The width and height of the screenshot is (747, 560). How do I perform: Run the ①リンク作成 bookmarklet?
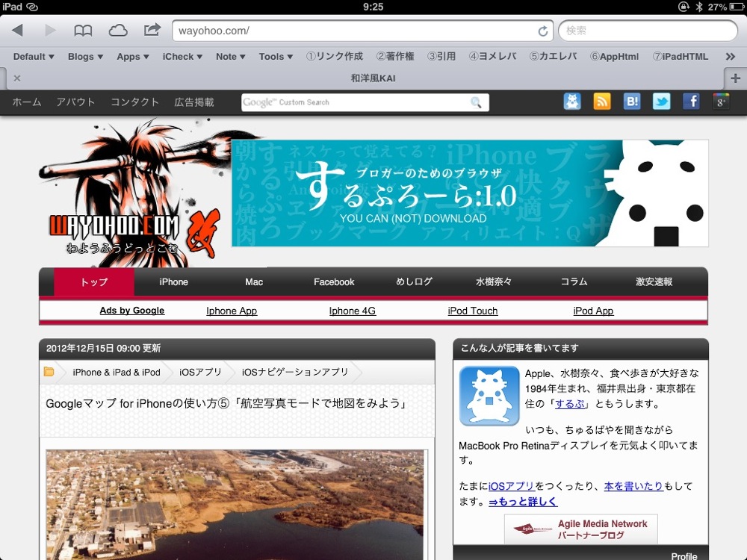tap(335, 57)
